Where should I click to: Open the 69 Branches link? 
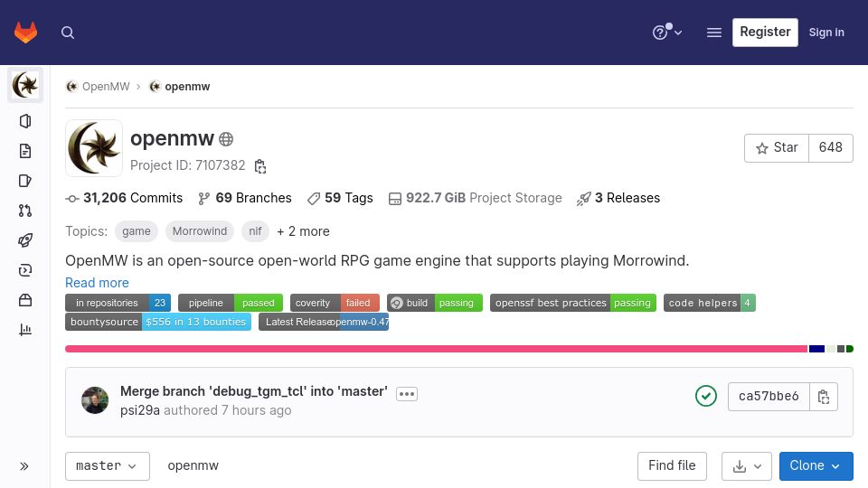245,198
